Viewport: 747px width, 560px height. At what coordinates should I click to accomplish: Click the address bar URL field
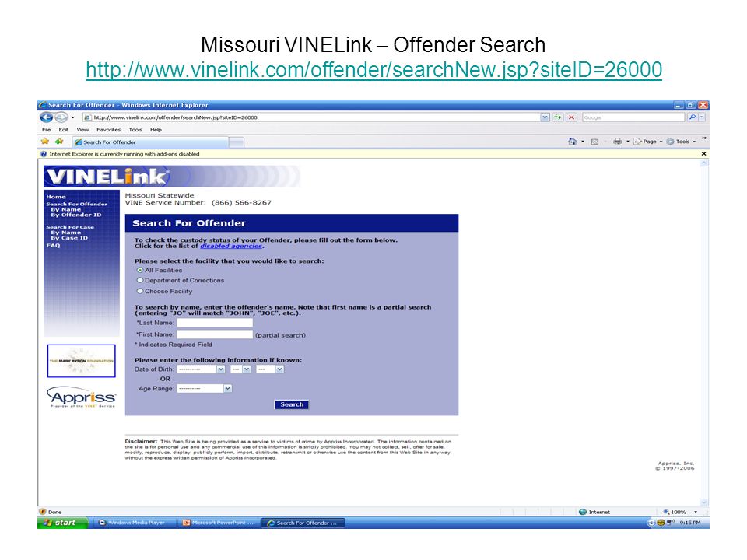coord(311,117)
